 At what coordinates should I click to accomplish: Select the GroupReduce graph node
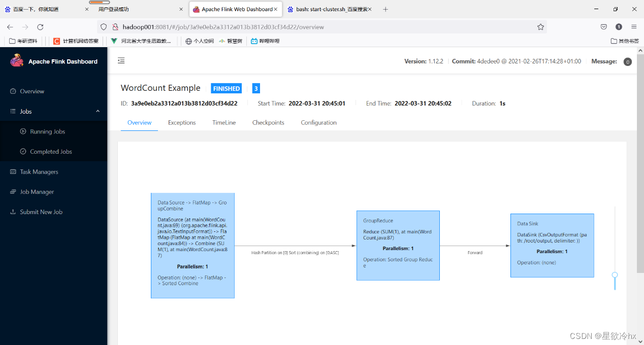(398, 246)
